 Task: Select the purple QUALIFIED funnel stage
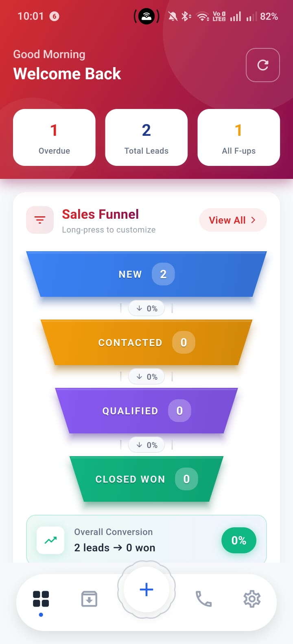tap(146, 411)
